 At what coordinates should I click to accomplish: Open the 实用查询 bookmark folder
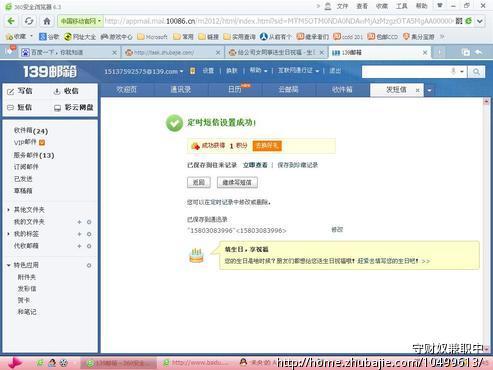pyautogui.click(x=240, y=37)
